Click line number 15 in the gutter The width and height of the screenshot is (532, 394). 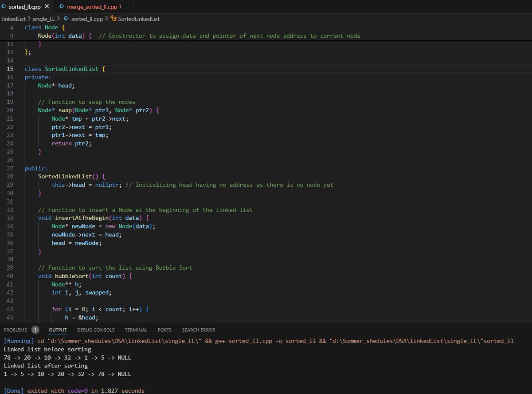[x=10, y=69]
